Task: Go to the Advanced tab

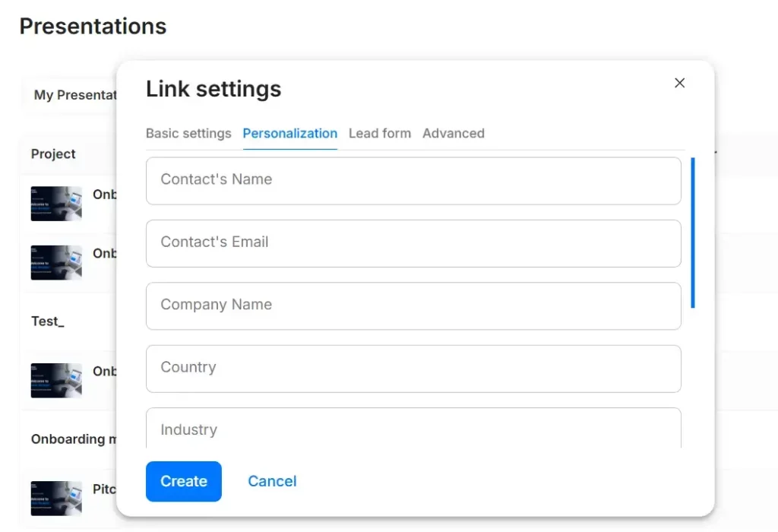Action: (453, 133)
